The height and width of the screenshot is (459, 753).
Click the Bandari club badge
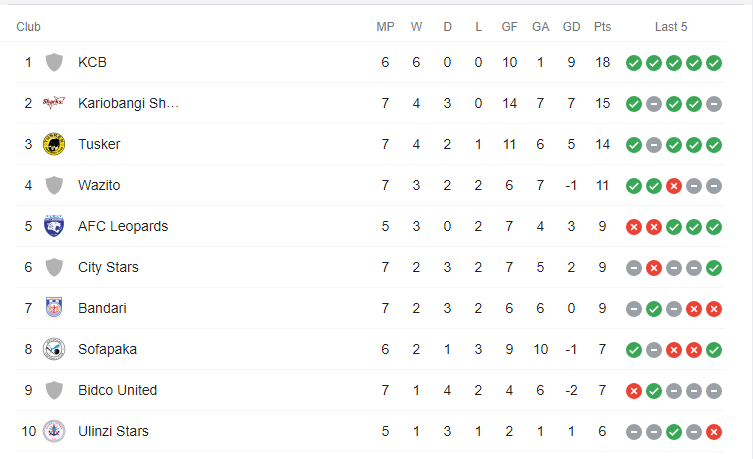pos(54,308)
